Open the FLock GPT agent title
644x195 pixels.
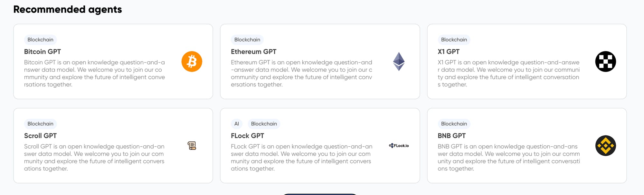[x=247, y=136]
